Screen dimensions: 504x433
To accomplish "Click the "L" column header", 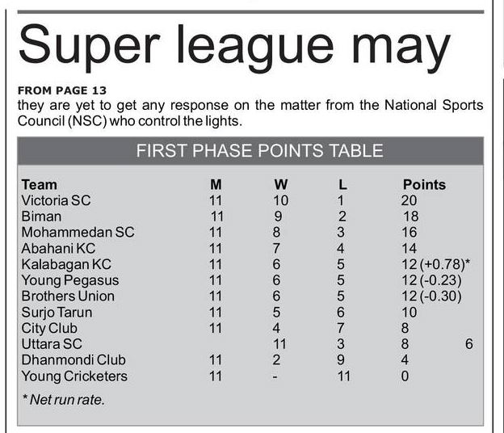I will tap(342, 184).
